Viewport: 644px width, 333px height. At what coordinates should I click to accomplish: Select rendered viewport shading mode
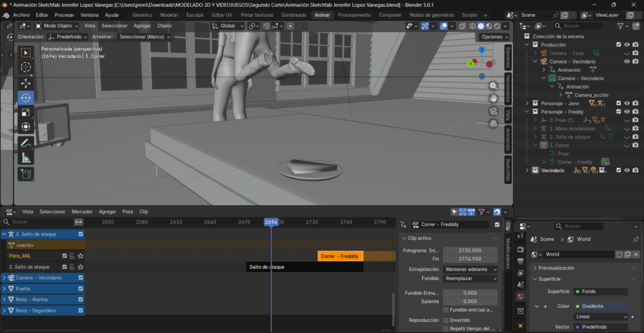(x=497, y=26)
